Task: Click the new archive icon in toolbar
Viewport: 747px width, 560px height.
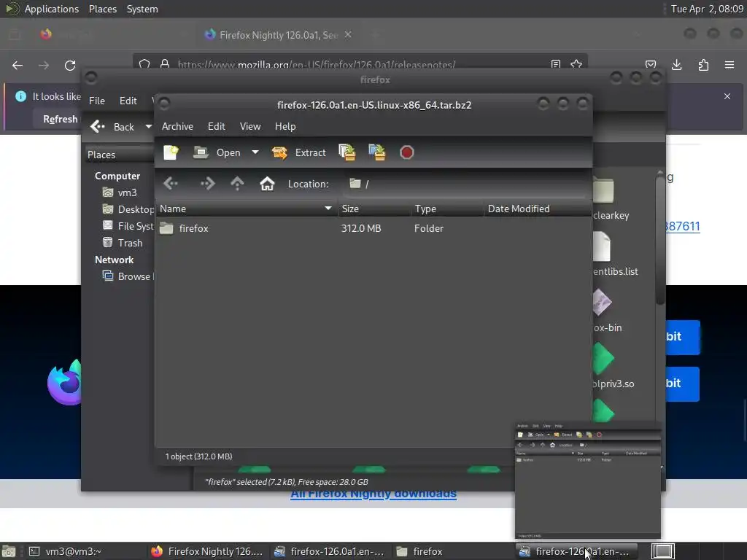Action: pos(171,152)
